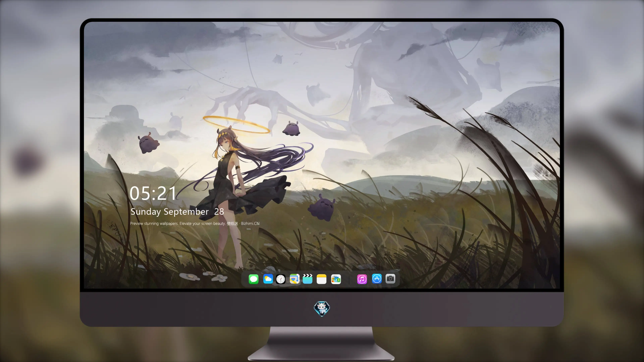
Task: Launch the blue App Store icon
Action: 377,279
